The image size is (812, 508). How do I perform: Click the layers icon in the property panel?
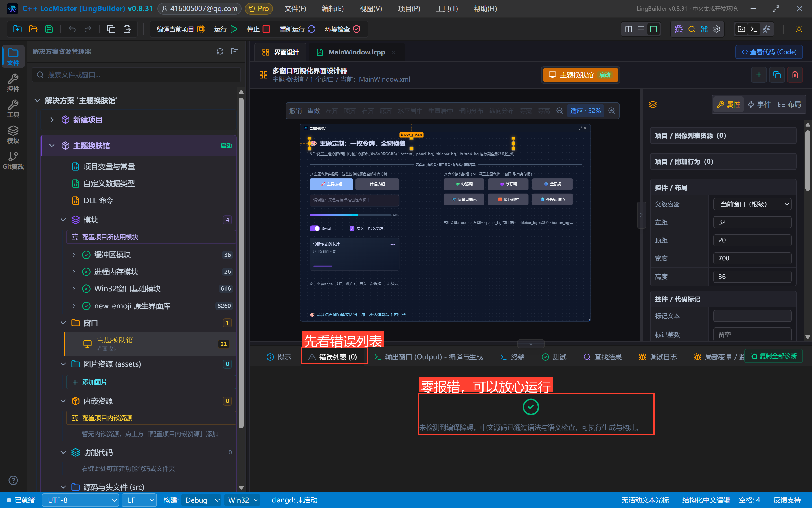pyautogui.click(x=653, y=104)
